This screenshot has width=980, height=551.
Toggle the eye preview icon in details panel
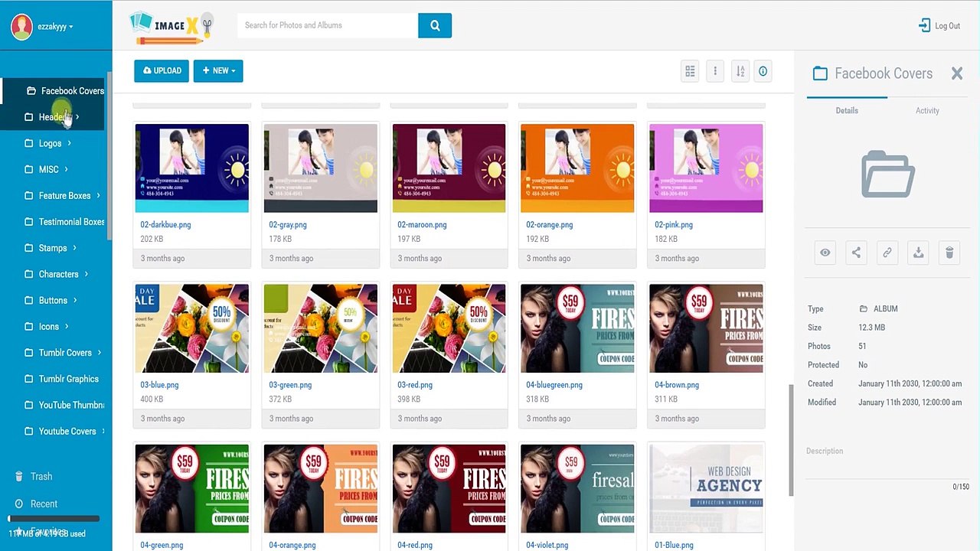tap(825, 253)
